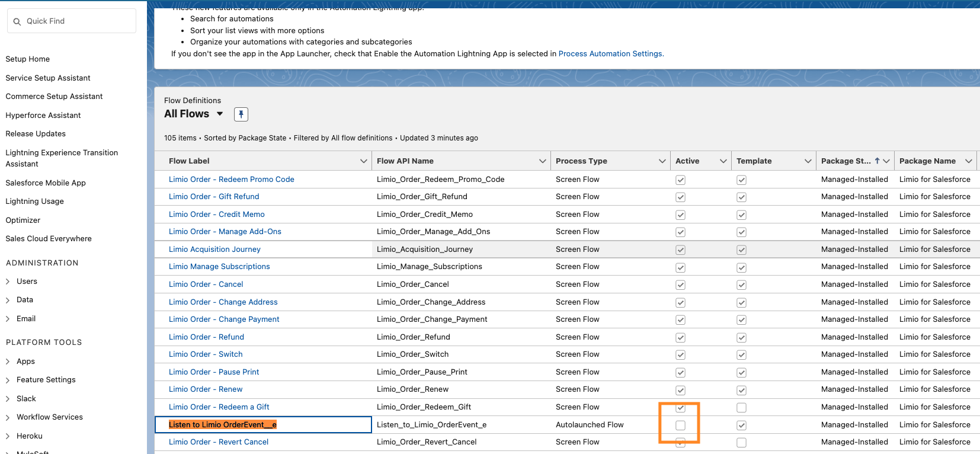Open the All Flows list view dropdown

(x=220, y=114)
